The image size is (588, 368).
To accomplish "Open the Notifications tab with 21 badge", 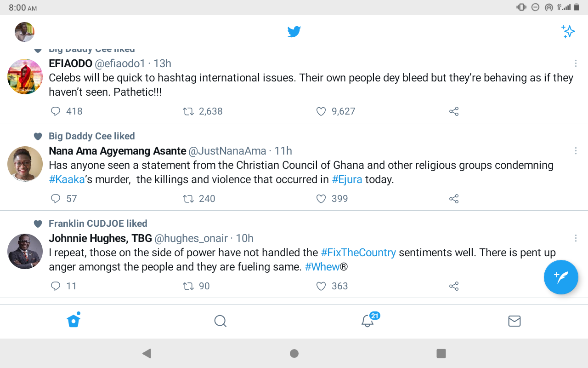I will coord(367,321).
